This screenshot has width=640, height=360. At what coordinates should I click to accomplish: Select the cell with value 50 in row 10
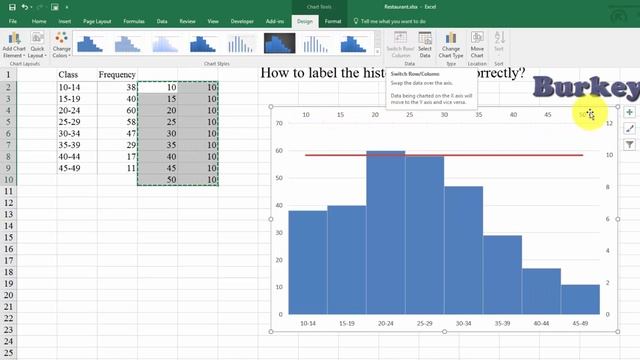tap(158, 180)
